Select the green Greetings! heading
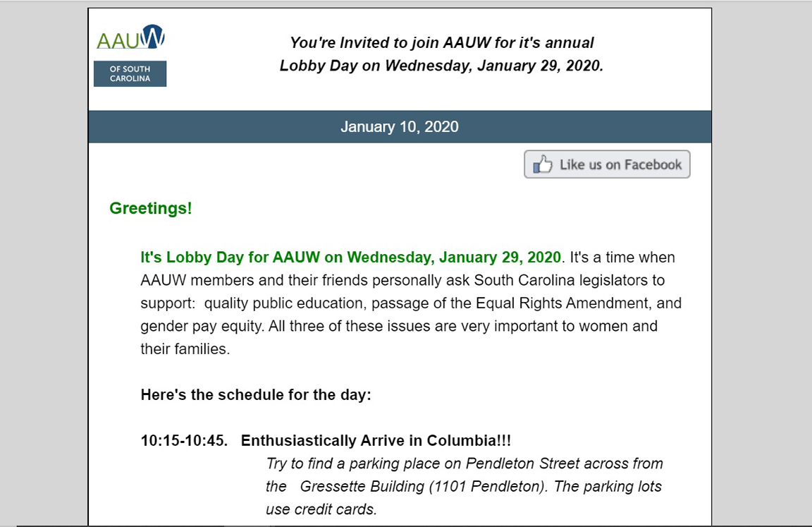 coord(151,208)
